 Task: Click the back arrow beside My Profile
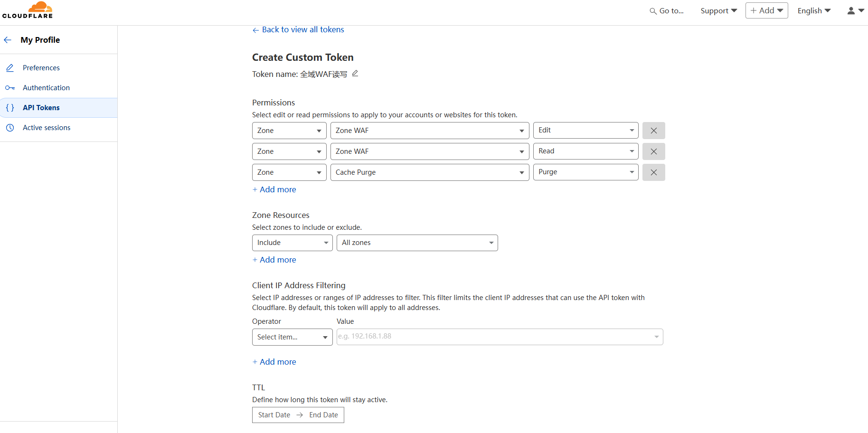(x=8, y=40)
